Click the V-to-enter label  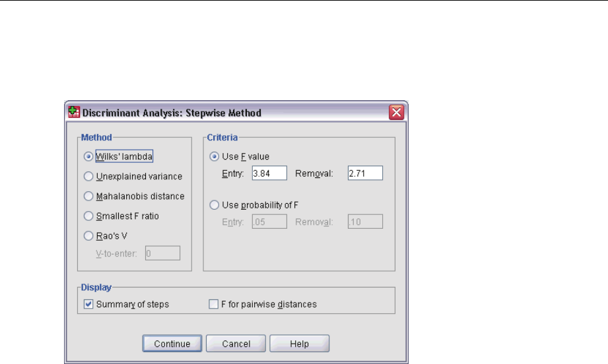[116, 254]
